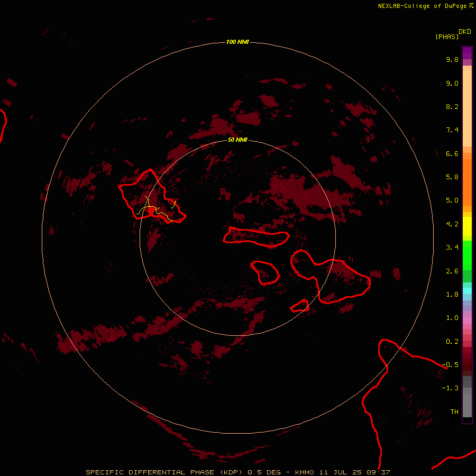Select the 1.0 value on color scale

click(x=452, y=318)
